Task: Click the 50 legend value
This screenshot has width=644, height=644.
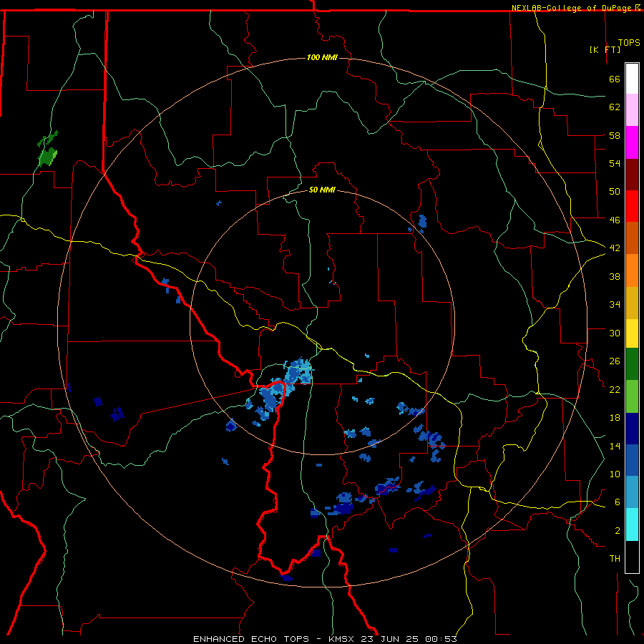Action: click(x=615, y=192)
